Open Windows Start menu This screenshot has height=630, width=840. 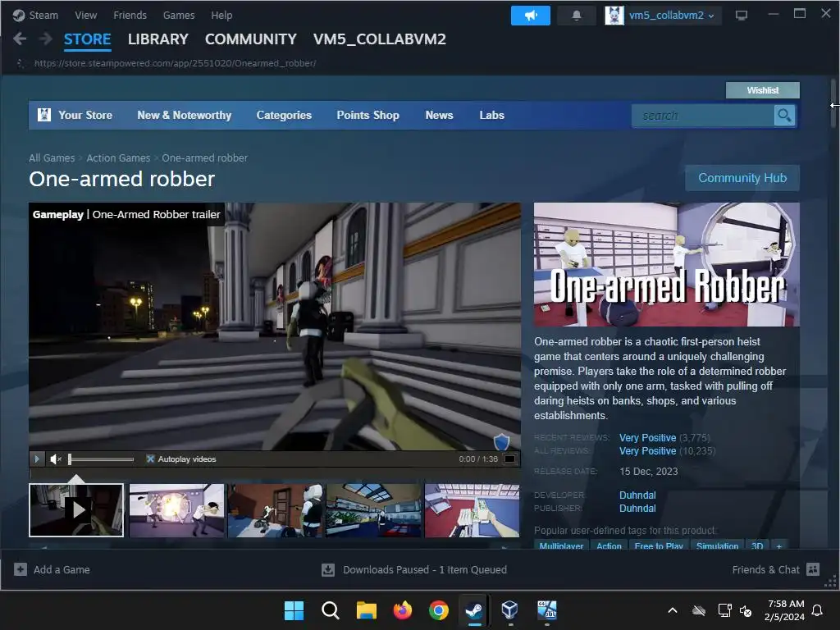294,610
